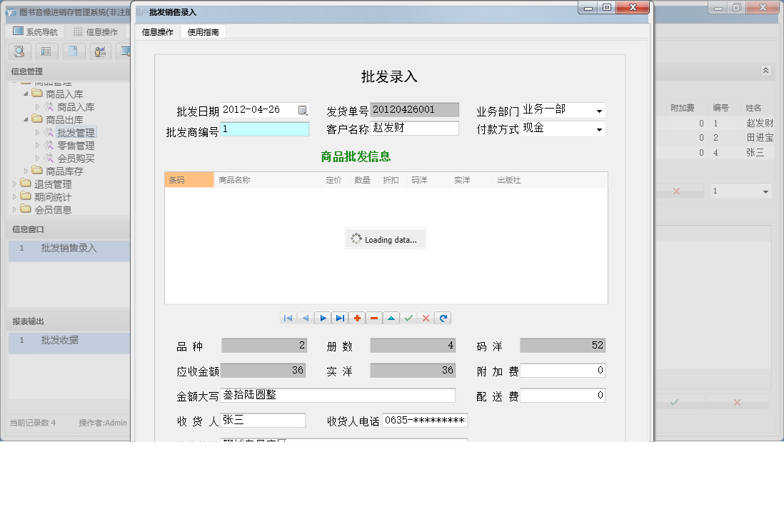Click the new document toolbar icon

[x=74, y=51]
